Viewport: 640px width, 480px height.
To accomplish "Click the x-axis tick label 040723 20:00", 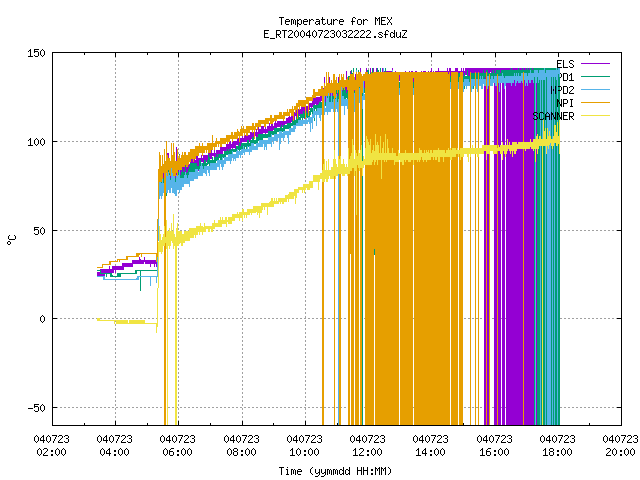I will click(620, 446).
